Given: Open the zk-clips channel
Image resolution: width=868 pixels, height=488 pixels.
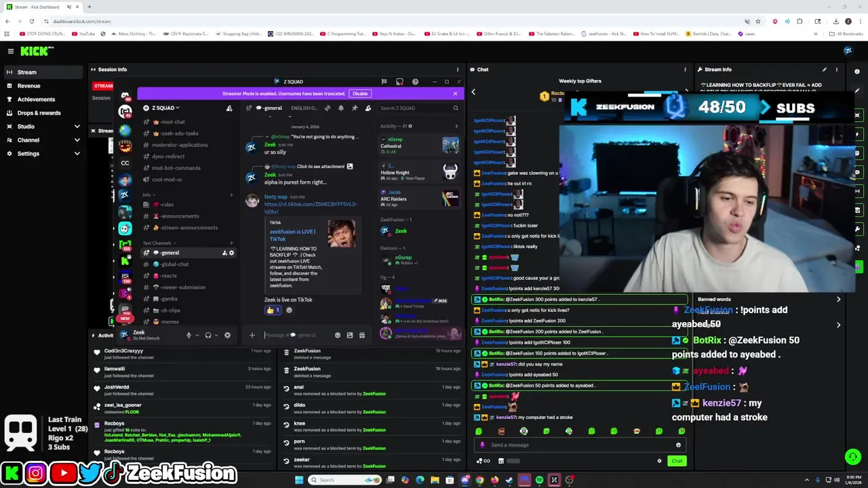Looking at the screenshot, I should [187, 310].
